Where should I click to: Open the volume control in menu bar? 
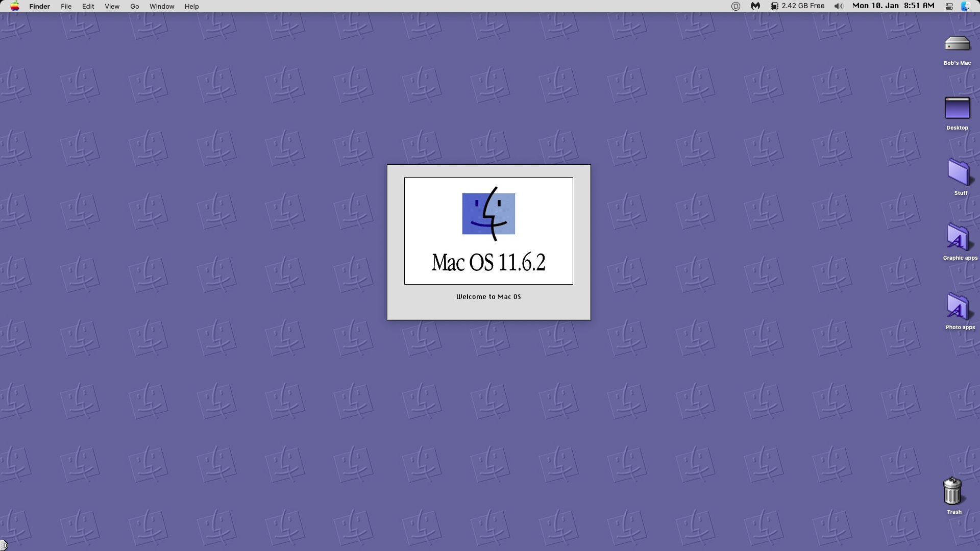839,6
